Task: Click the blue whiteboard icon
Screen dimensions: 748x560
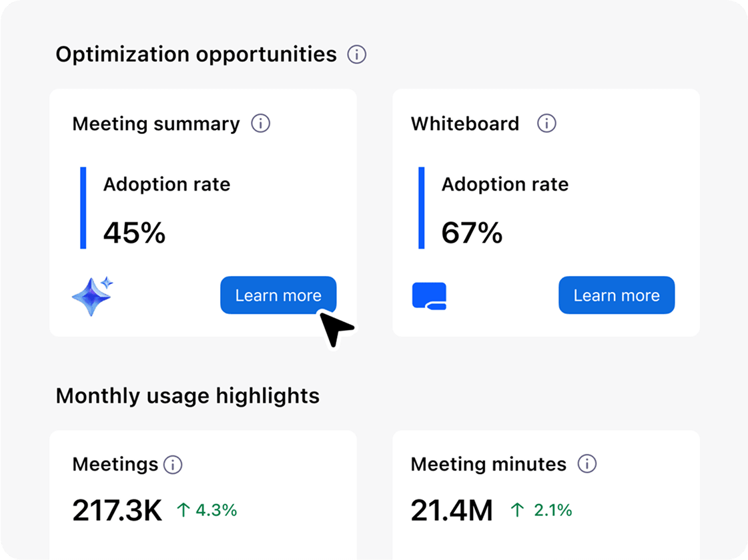Action: [429, 296]
